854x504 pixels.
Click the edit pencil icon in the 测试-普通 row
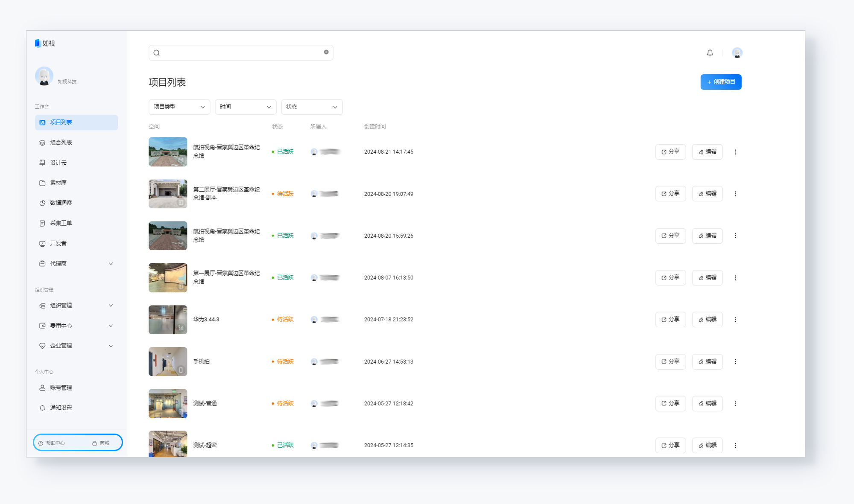pyautogui.click(x=701, y=404)
